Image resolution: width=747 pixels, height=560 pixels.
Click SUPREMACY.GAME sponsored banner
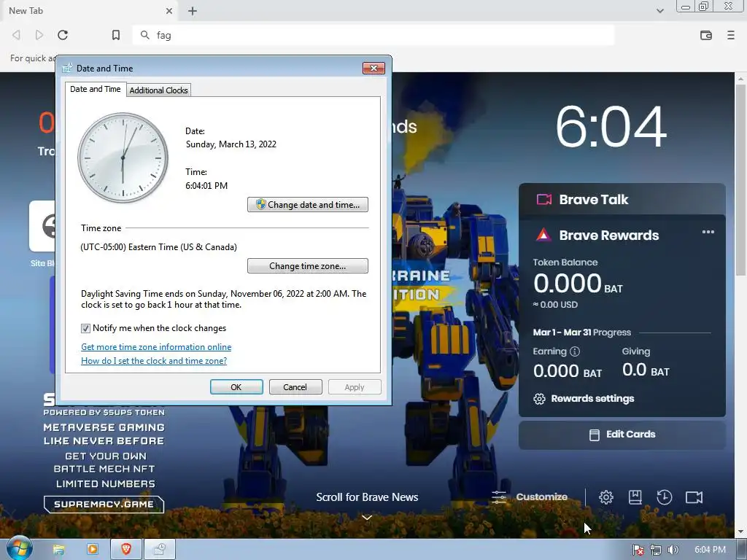point(104,505)
